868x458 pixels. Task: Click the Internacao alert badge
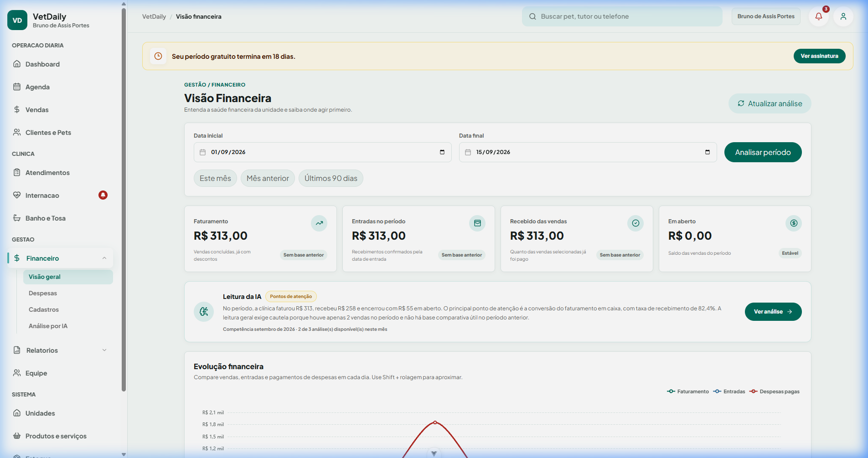pos(103,195)
